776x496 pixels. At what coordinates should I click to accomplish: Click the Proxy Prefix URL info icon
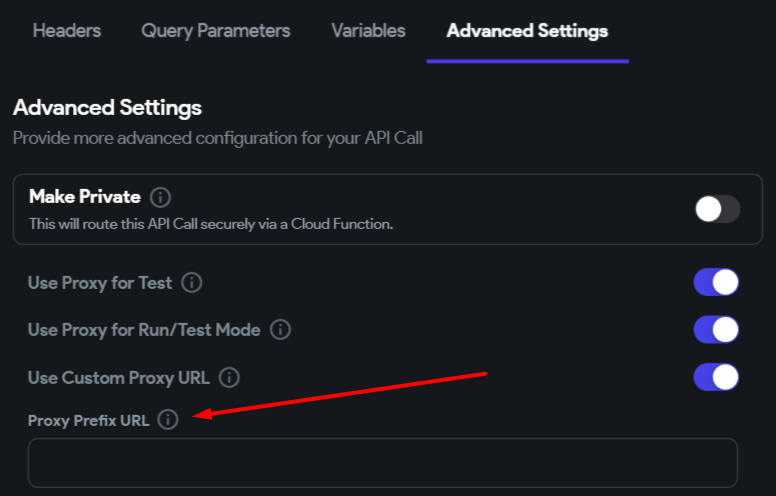click(168, 420)
